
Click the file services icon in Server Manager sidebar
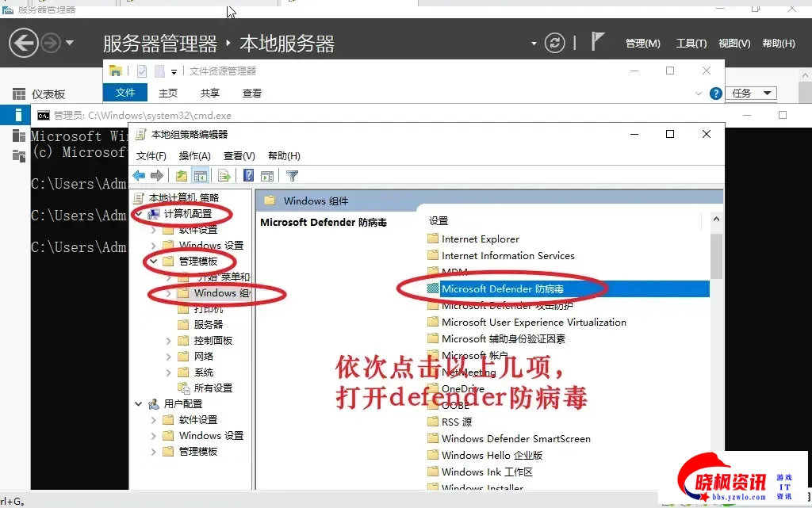(19, 155)
